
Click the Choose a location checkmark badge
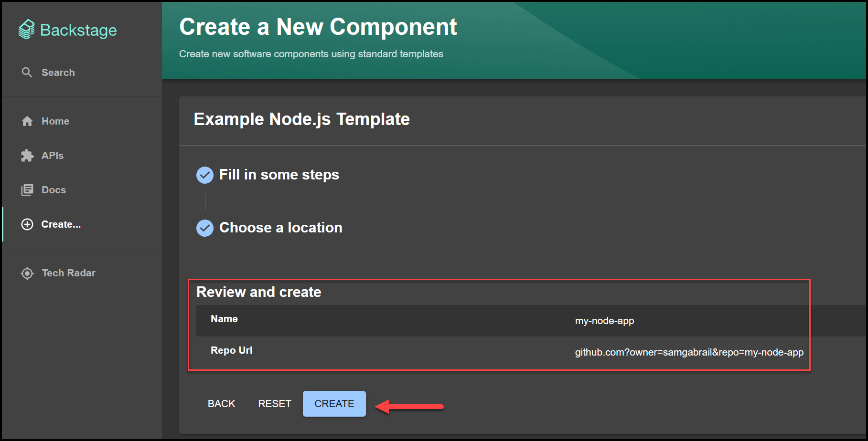tap(204, 228)
